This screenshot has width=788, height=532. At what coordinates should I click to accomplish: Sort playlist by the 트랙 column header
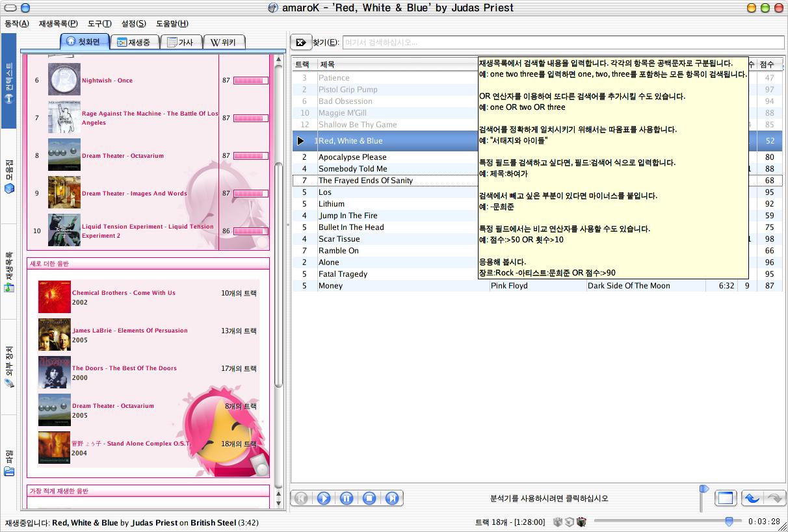[304, 64]
